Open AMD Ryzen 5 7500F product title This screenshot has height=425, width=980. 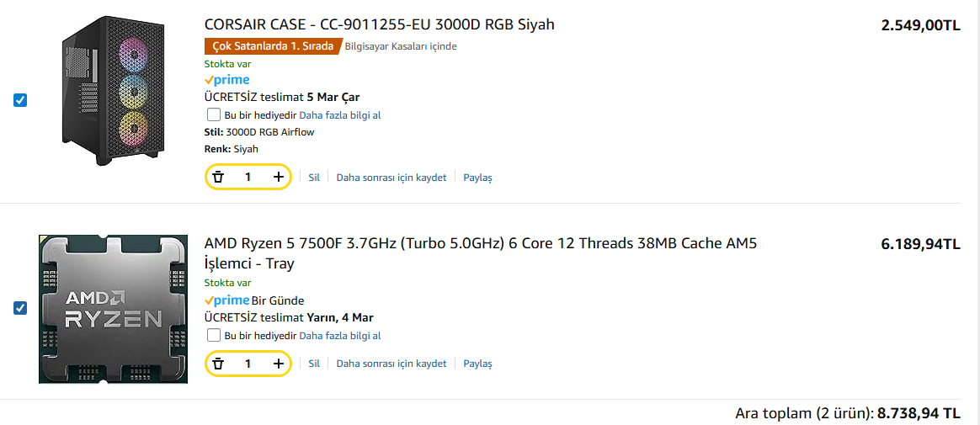click(480, 244)
